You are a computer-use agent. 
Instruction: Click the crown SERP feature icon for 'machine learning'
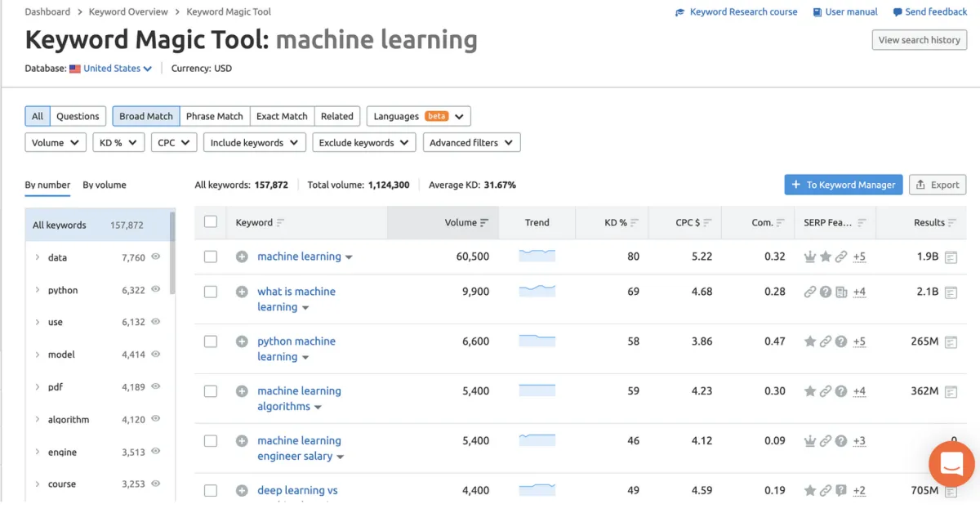click(810, 256)
